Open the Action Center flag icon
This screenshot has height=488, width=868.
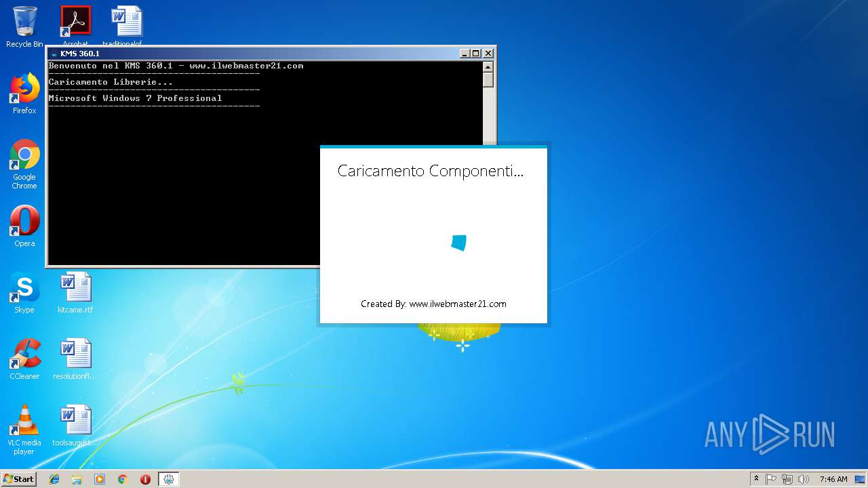(x=771, y=479)
